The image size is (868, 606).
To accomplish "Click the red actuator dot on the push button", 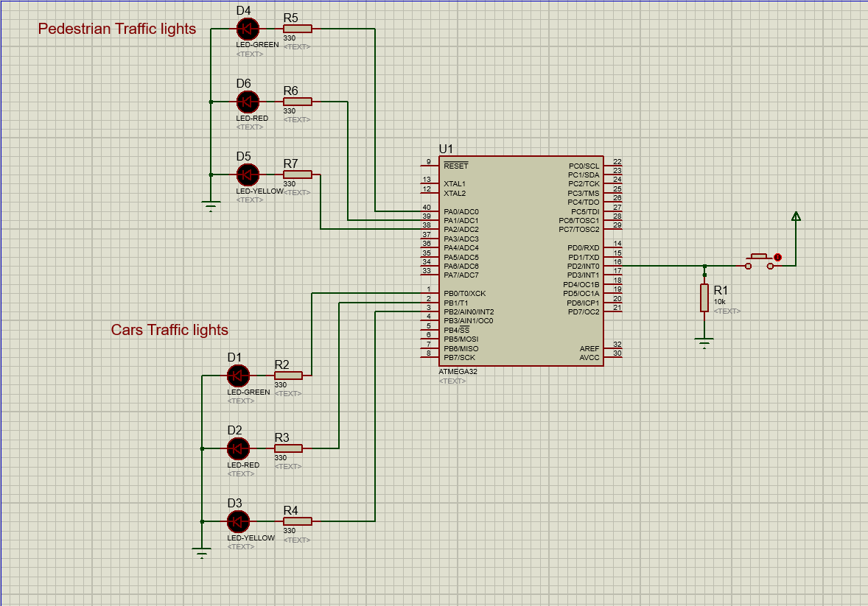I will tap(777, 258).
